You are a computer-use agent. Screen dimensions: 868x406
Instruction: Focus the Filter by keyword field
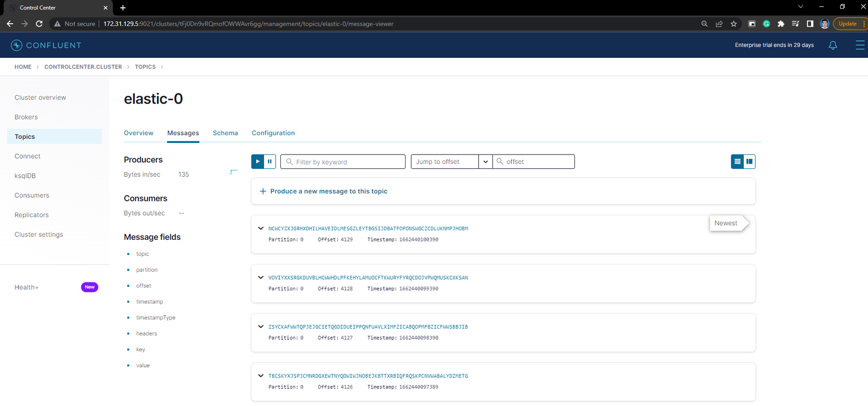pos(343,161)
